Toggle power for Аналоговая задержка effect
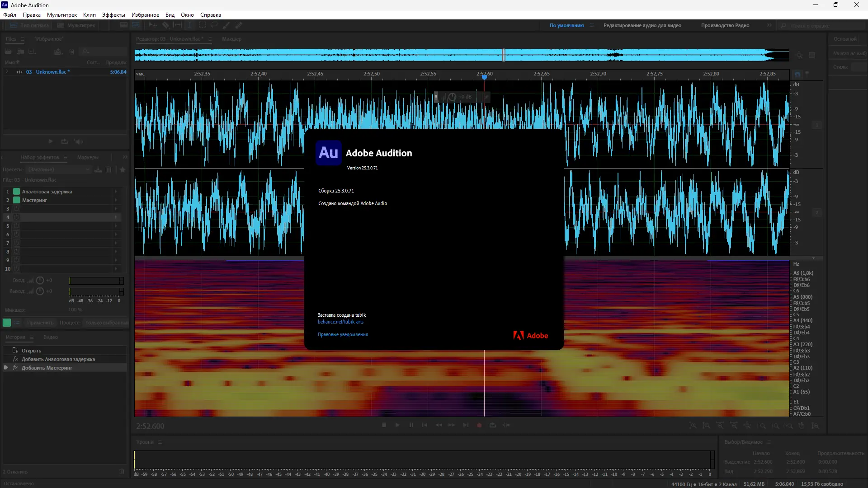Image resolution: width=868 pixels, height=488 pixels. [x=17, y=192]
